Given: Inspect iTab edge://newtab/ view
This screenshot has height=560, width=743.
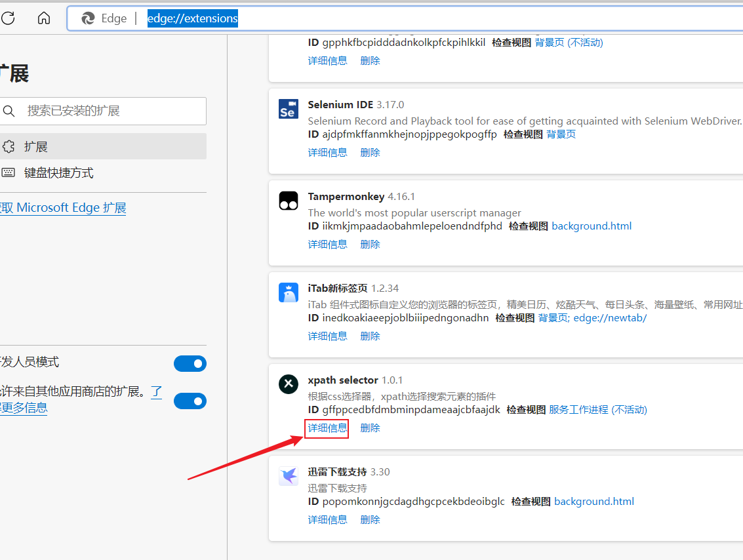Looking at the screenshot, I should point(611,318).
